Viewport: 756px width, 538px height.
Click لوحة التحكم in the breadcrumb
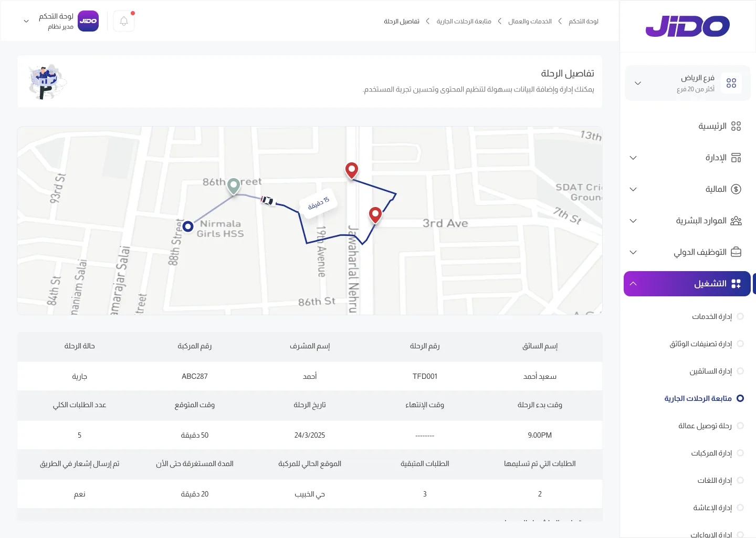[583, 21]
